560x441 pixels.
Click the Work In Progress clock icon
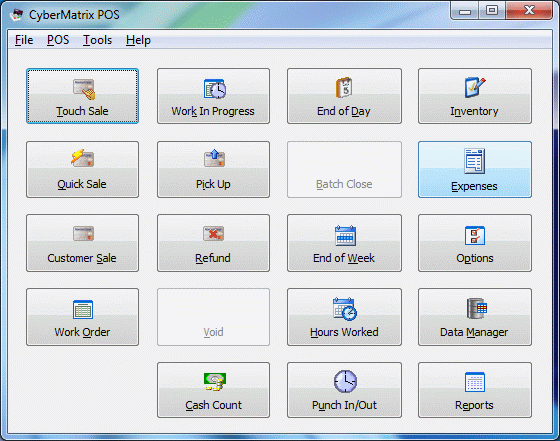coord(215,89)
